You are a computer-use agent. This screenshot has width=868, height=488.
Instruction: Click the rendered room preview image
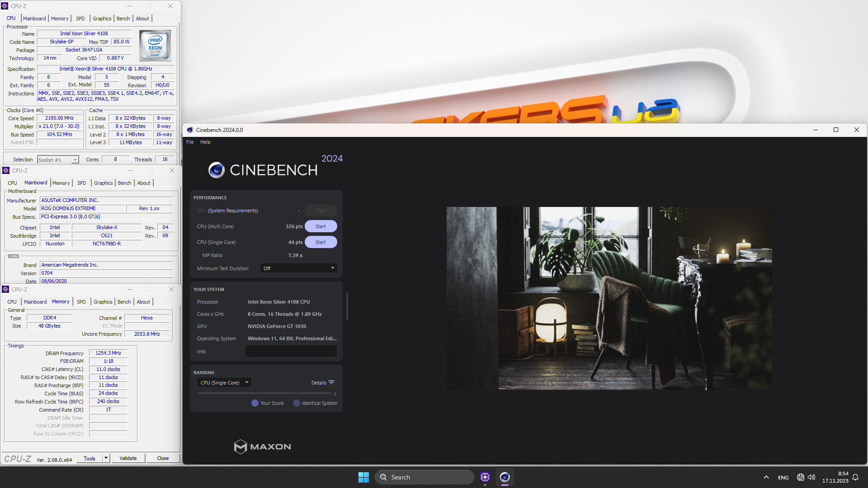[x=609, y=298]
